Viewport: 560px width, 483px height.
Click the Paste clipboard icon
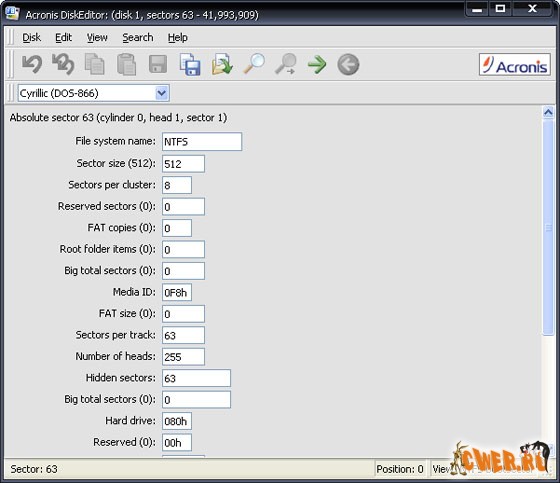[126, 64]
